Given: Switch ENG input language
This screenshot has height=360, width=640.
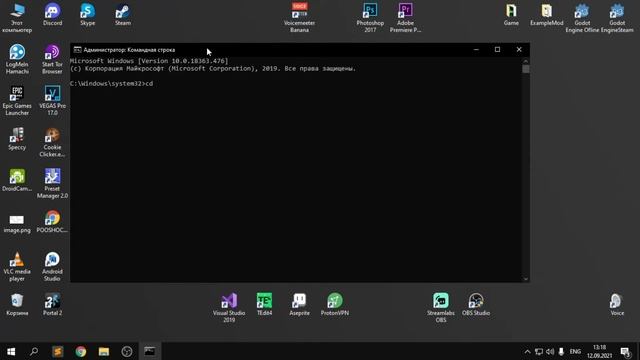Looking at the screenshot, I should point(575,351).
